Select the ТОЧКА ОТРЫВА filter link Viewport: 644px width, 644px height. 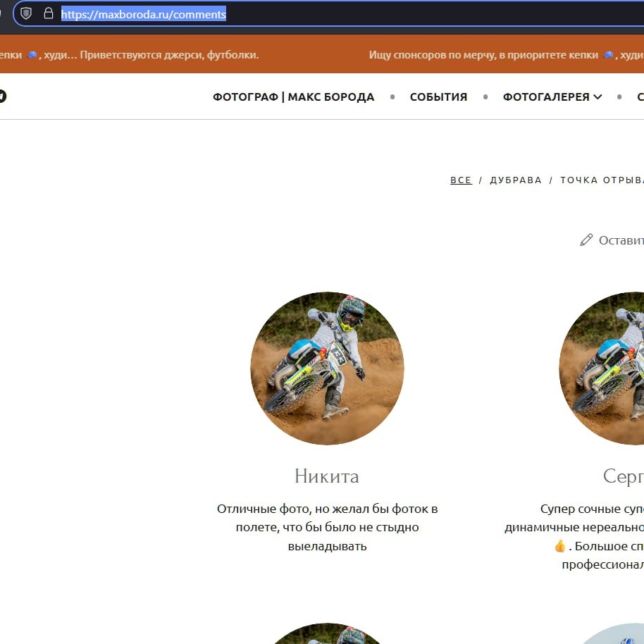pyautogui.click(x=602, y=180)
